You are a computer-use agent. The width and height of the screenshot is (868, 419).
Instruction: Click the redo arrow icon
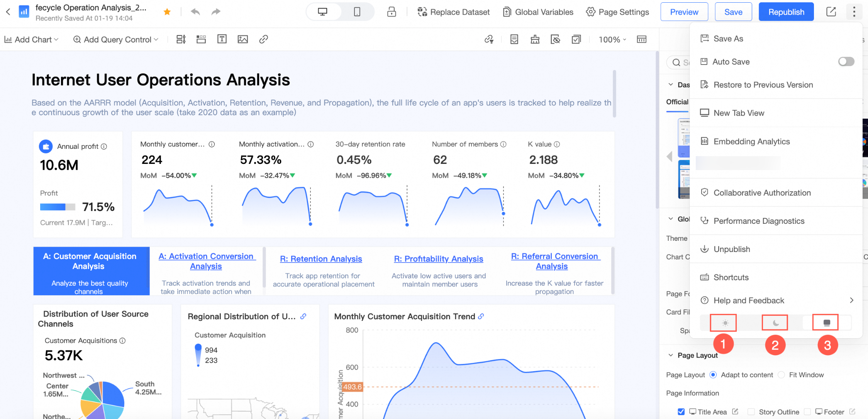click(216, 12)
